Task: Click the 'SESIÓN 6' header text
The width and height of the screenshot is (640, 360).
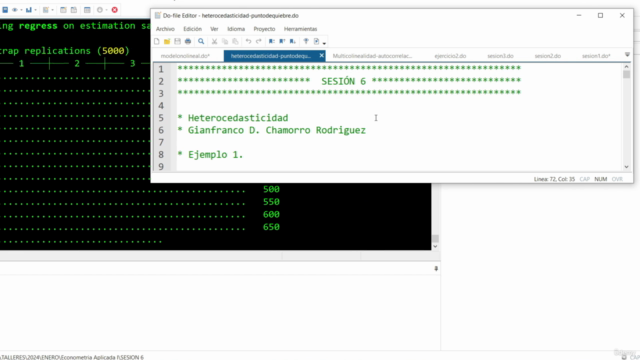Action: (x=343, y=82)
